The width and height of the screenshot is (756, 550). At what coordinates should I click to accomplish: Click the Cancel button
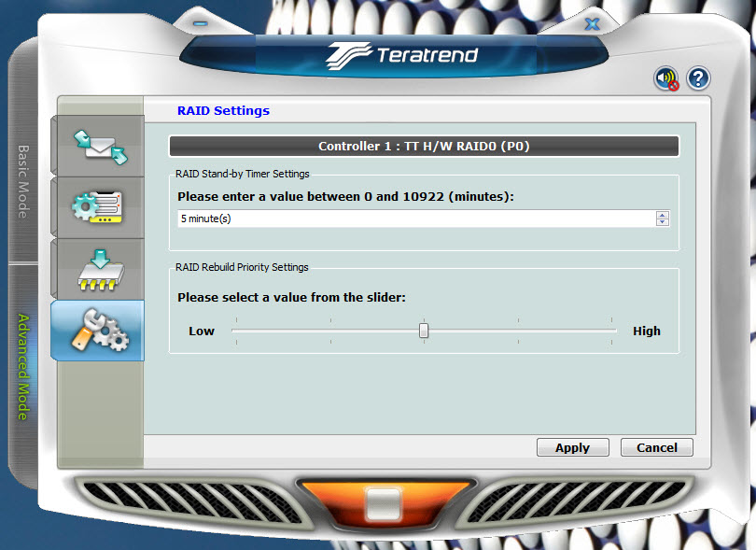657,447
